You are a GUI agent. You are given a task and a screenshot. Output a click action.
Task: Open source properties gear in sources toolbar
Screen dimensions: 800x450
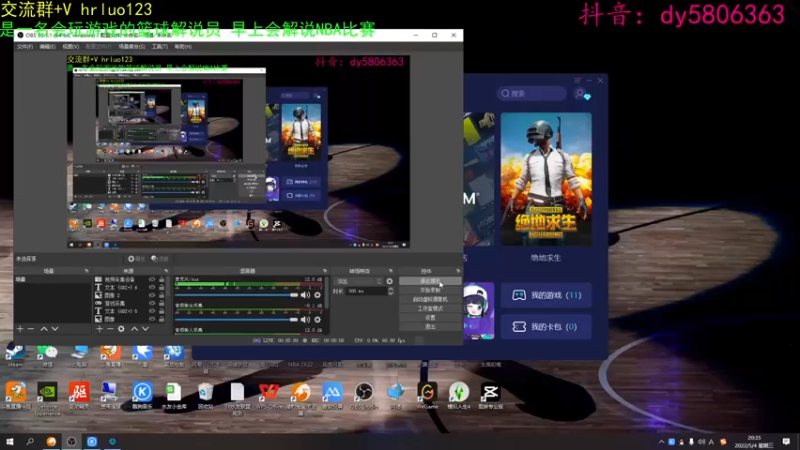[121, 329]
